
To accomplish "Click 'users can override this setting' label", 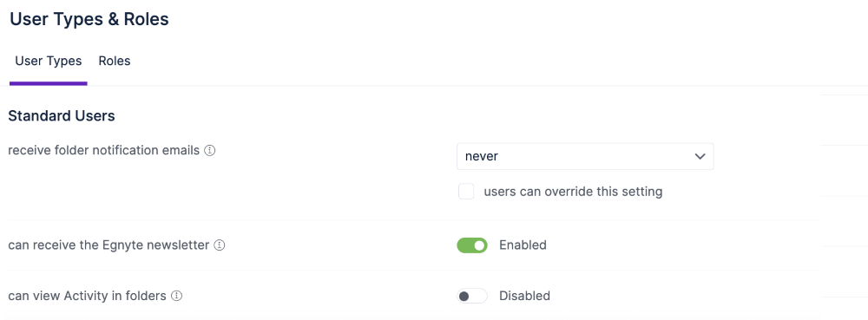I will click(x=573, y=192).
